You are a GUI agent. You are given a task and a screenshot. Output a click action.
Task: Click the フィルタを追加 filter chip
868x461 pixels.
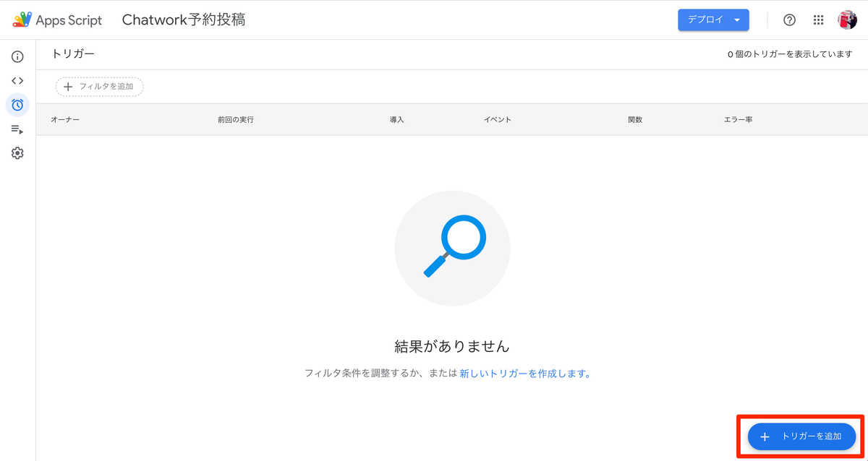[99, 86]
